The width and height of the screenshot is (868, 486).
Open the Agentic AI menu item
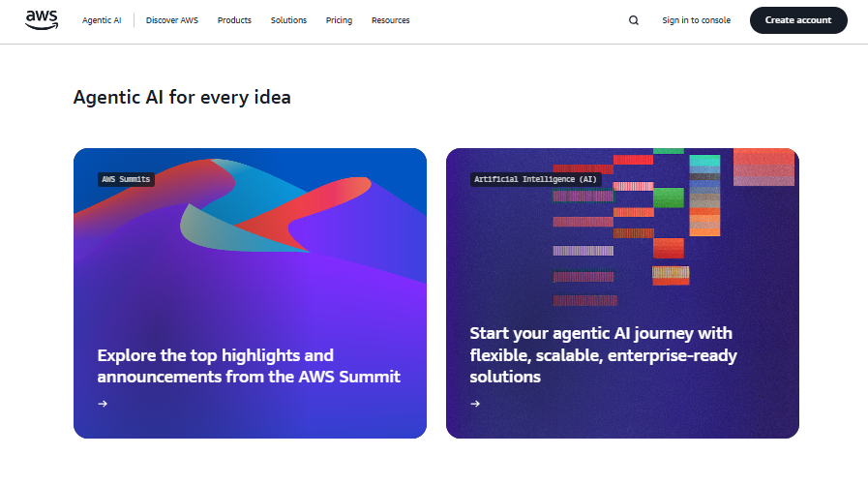pyautogui.click(x=102, y=20)
